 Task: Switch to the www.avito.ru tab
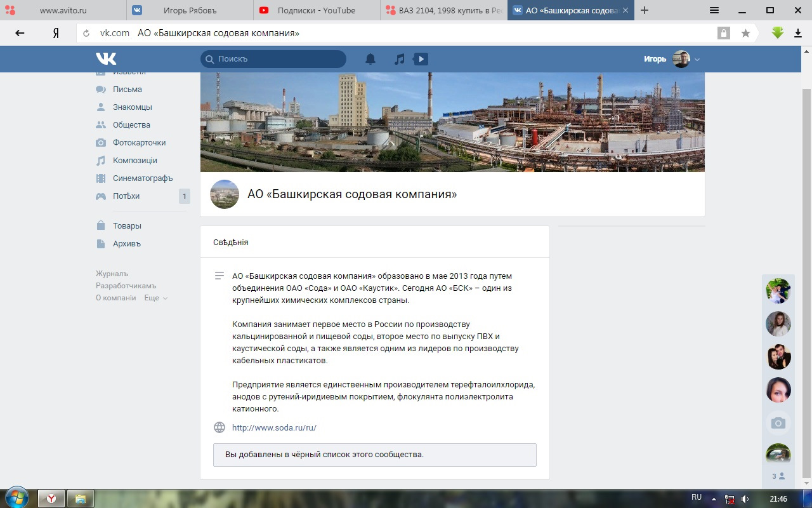coord(63,10)
